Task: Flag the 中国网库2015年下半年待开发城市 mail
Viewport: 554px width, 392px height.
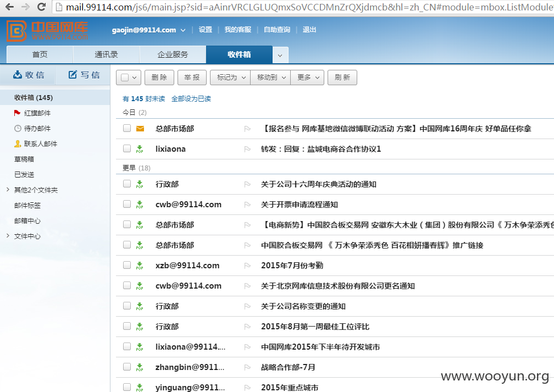Action: [x=247, y=347]
